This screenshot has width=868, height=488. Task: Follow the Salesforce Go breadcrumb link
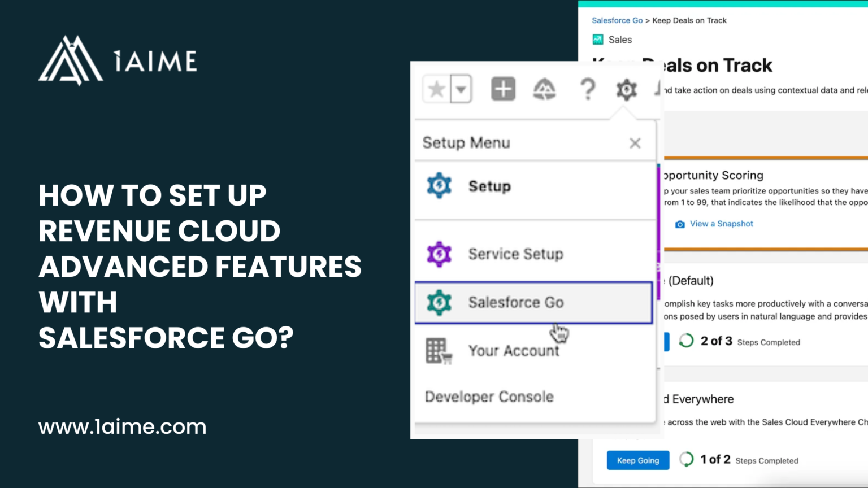(x=617, y=20)
